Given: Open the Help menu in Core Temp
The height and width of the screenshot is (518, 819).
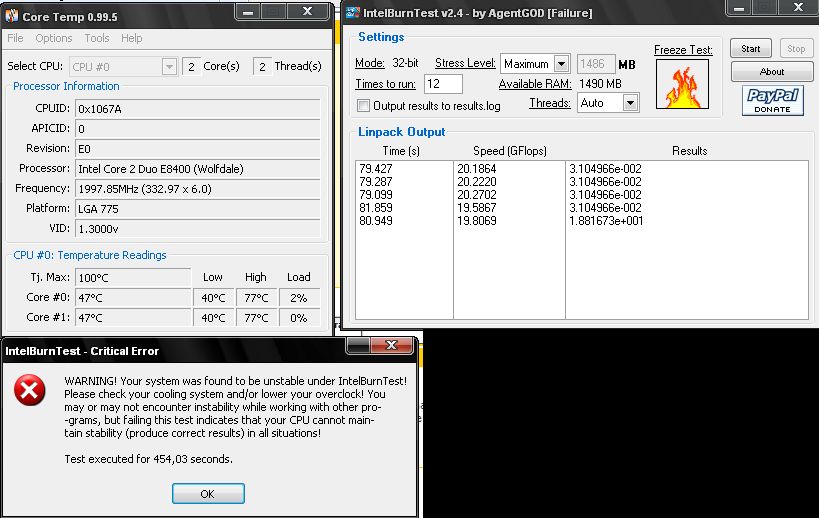Looking at the screenshot, I should tap(132, 38).
